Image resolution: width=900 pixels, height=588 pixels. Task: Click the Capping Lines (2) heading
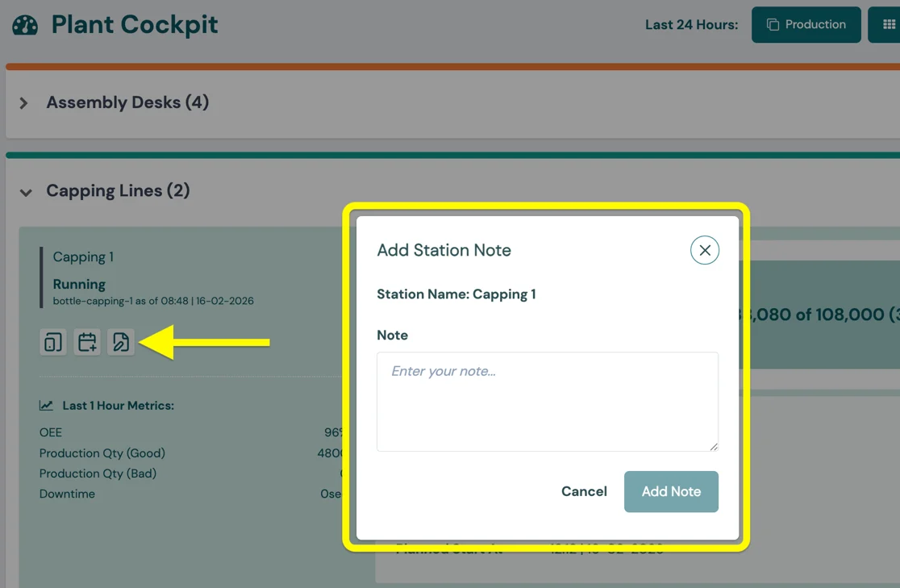pos(118,191)
